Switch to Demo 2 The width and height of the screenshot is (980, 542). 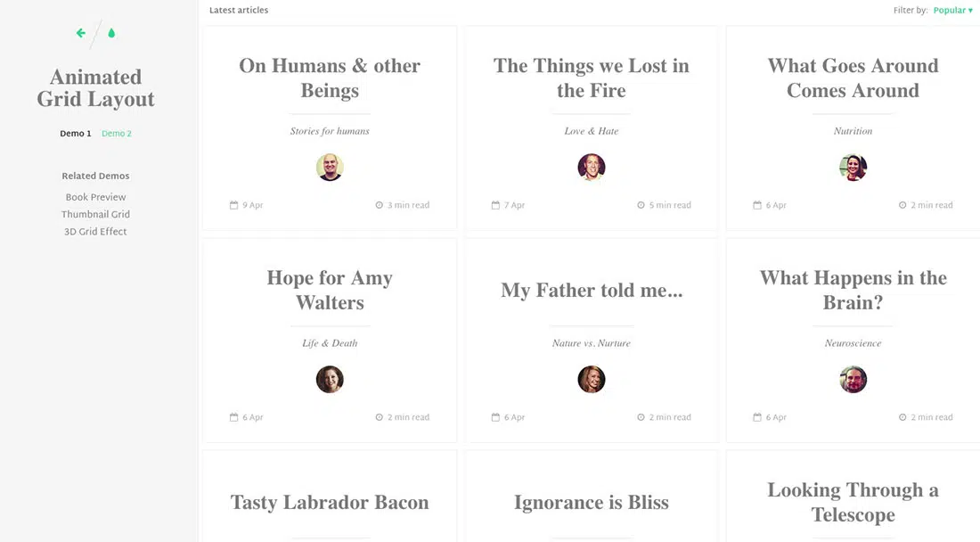(117, 134)
